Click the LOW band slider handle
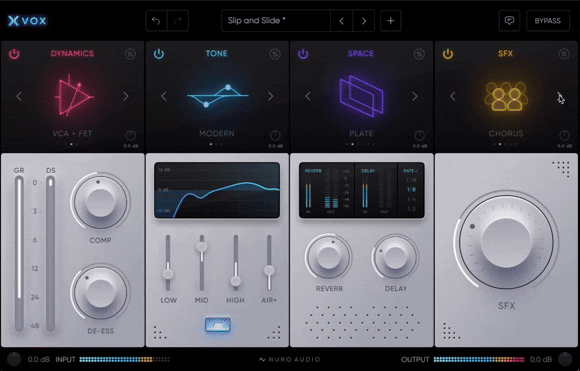Image resolution: width=580 pixels, height=371 pixels. [168, 274]
